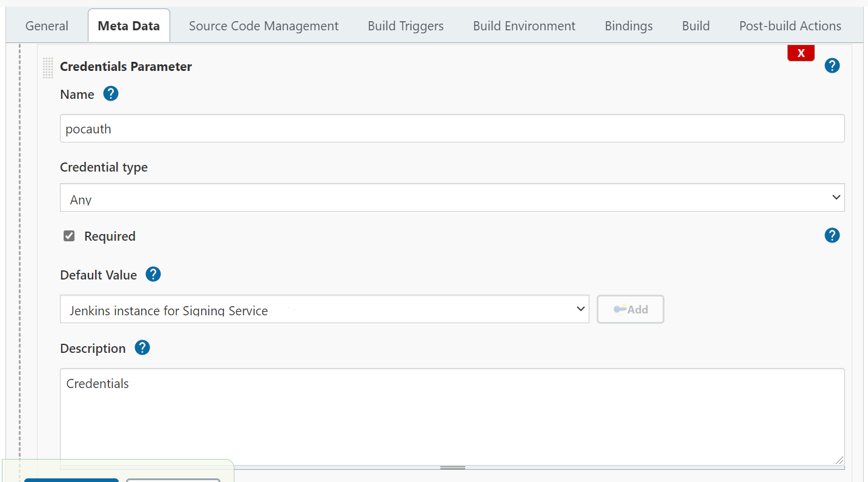The width and height of the screenshot is (868, 482).
Task: Open the Post-build Actions tab
Action: (789, 26)
